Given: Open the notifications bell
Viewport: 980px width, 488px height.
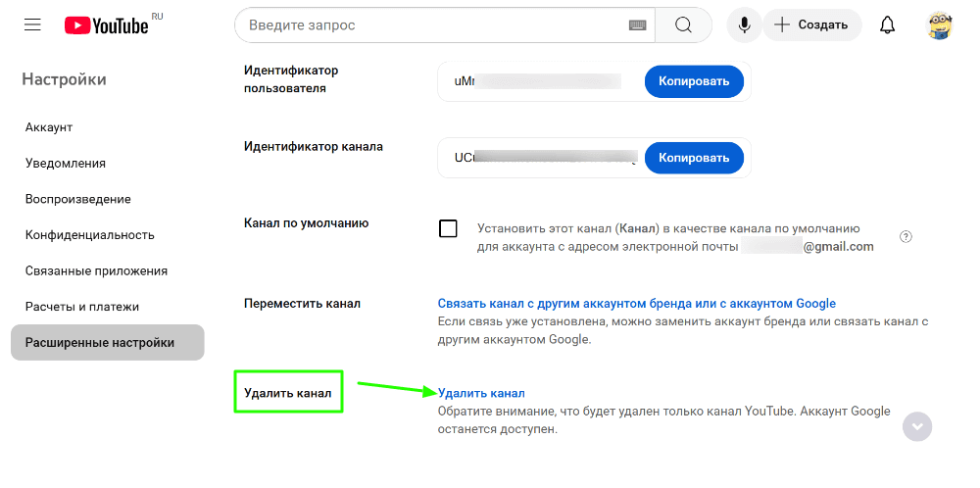Looking at the screenshot, I should [887, 25].
